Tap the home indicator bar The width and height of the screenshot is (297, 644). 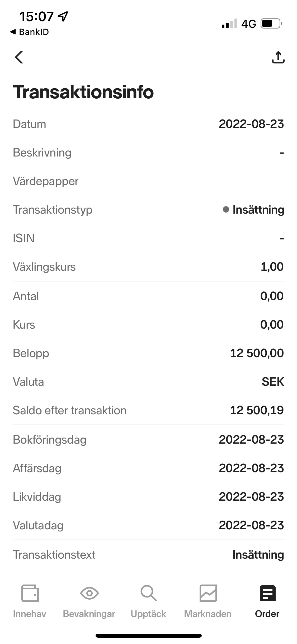coord(148,636)
